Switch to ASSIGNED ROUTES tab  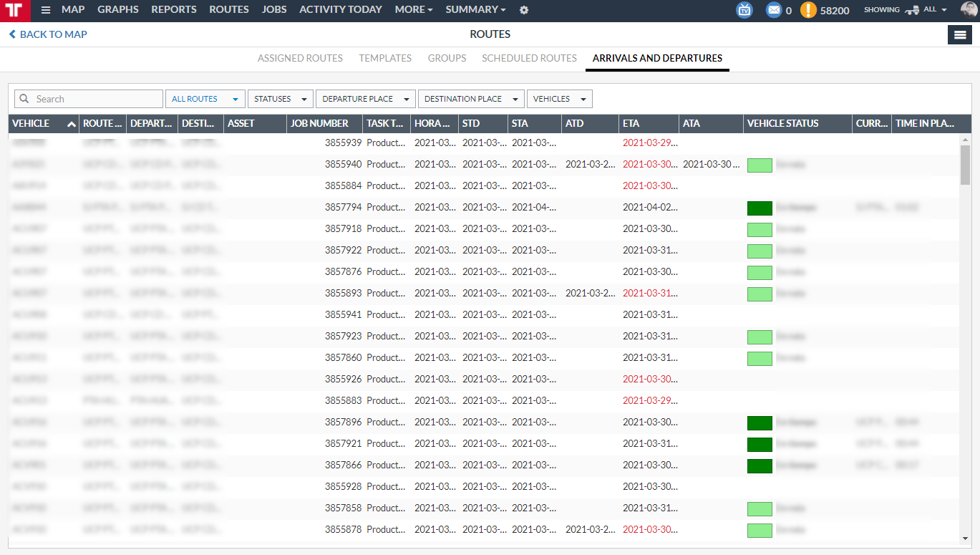(300, 58)
